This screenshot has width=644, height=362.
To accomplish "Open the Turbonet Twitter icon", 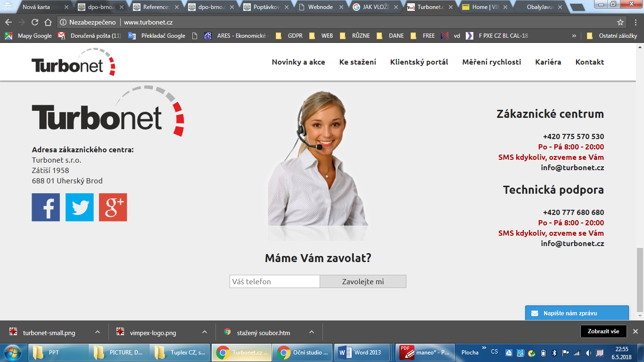I will [x=79, y=207].
